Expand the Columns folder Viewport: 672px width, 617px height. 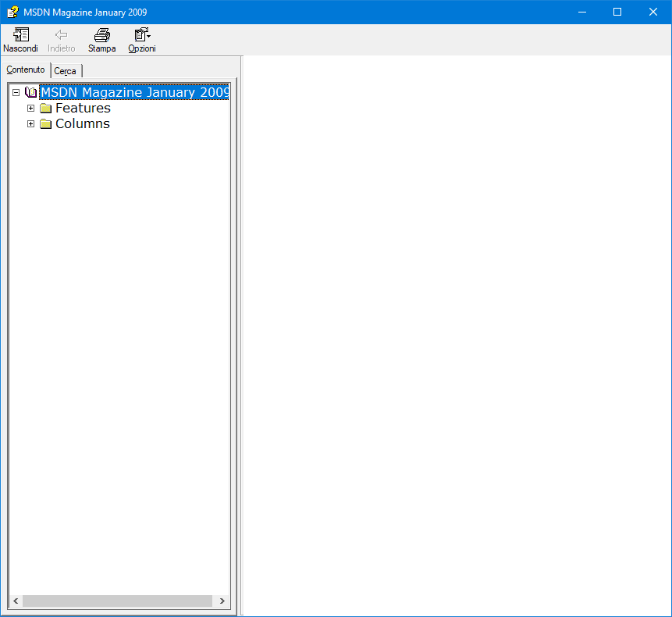point(30,123)
